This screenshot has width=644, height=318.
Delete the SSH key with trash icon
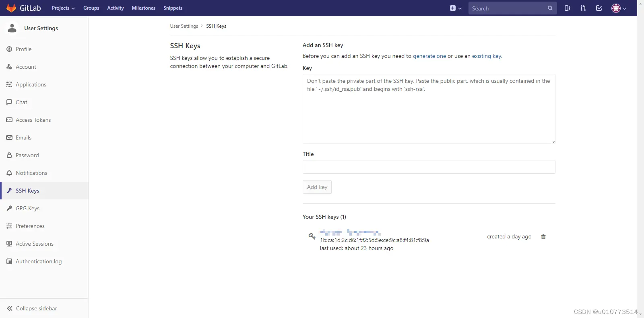point(543,237)
